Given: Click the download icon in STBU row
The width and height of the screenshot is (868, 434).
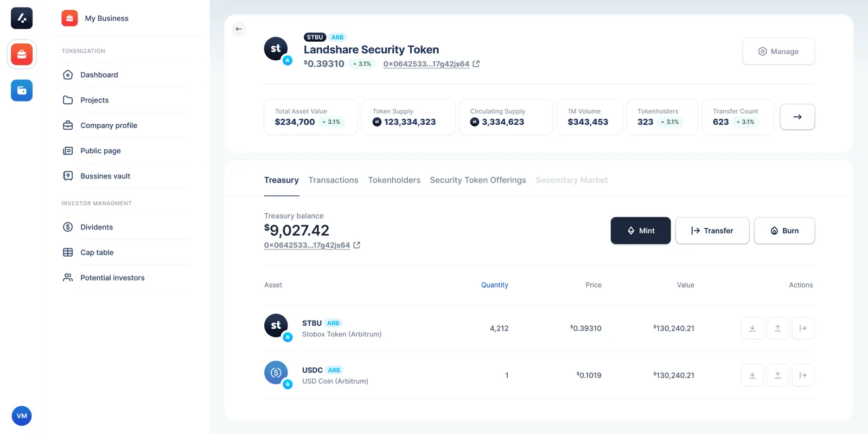Looking at the screenshot, I should click(752, 328).
